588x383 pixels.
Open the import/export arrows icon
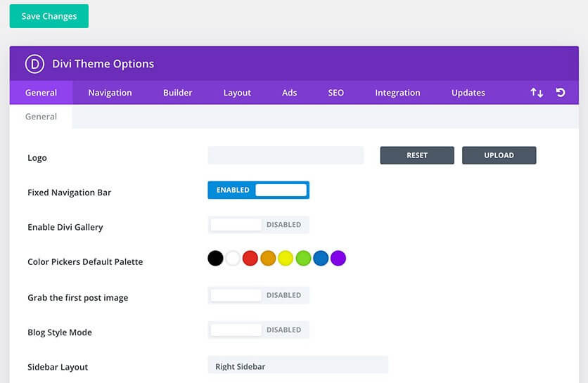click(x=537, y=93)
